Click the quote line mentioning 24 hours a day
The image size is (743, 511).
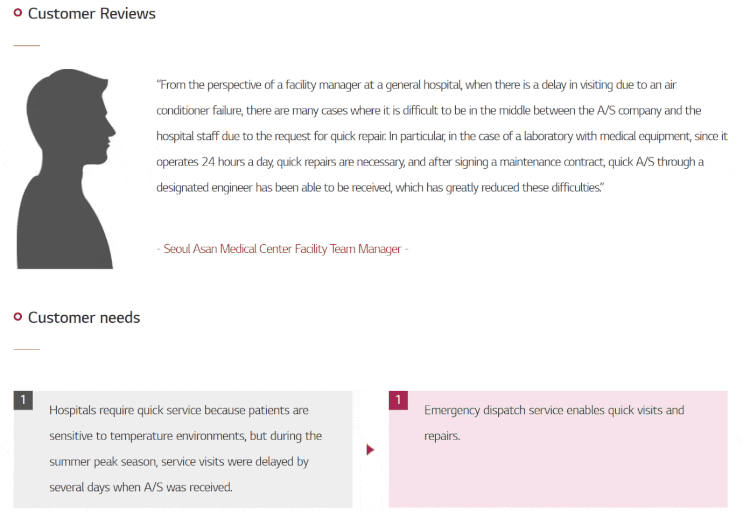coord(430,162)
